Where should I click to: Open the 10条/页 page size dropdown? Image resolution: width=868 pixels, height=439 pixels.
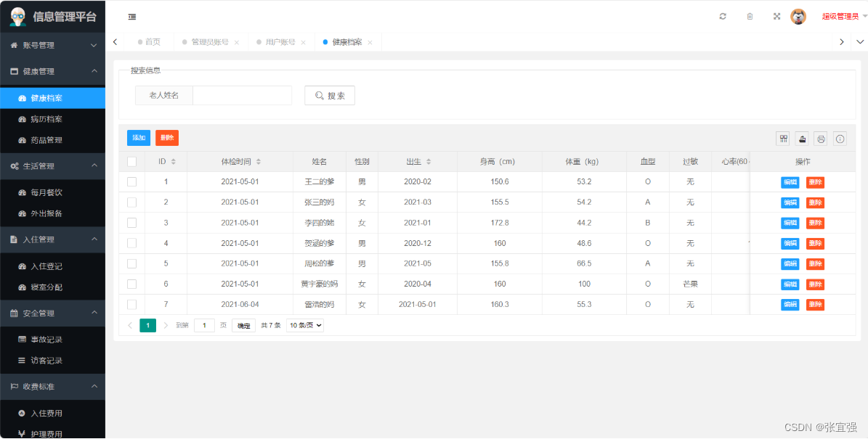coord(306,325)
